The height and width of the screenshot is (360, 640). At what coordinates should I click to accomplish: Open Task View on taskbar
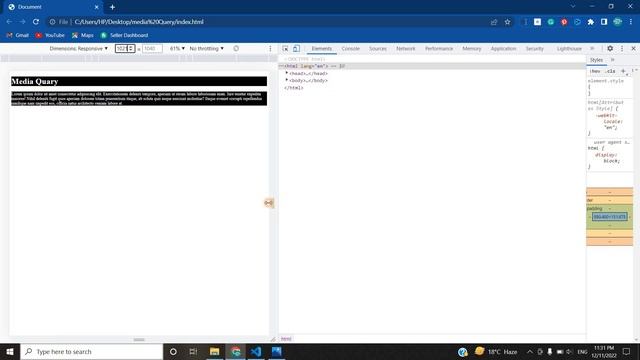[193, 351]
